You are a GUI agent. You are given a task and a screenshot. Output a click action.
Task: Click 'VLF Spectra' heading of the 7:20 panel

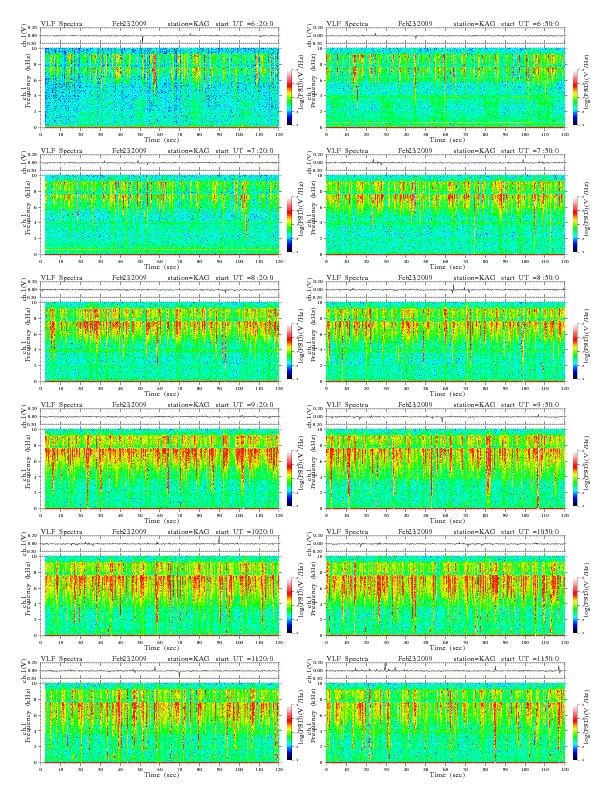click(62, 151)
